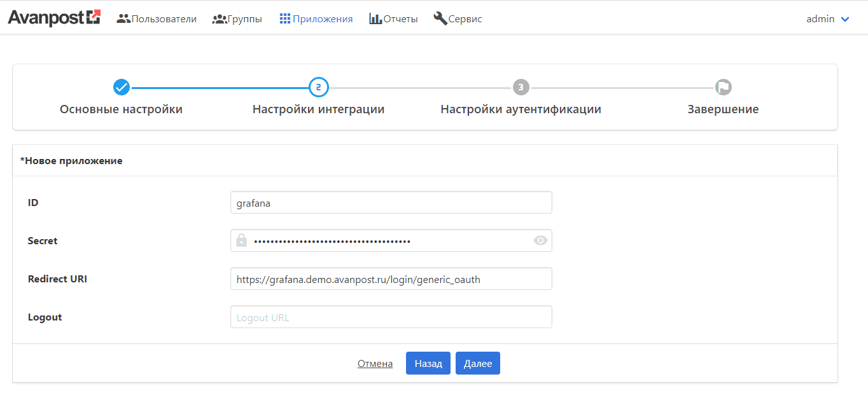Viewport: 868px width, 400px height.
Task: Click the Users people icon
Action: [123, 19]
